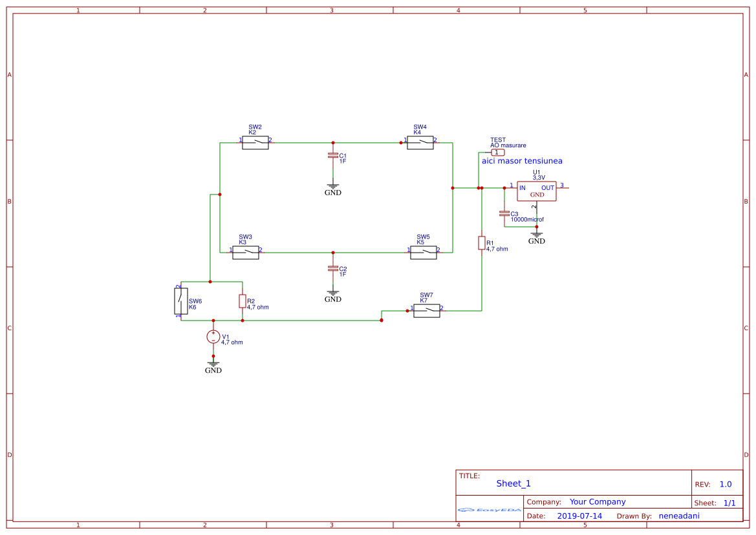Click the date 2019-07-14 field
756x535 pixels.
(579, 516)
